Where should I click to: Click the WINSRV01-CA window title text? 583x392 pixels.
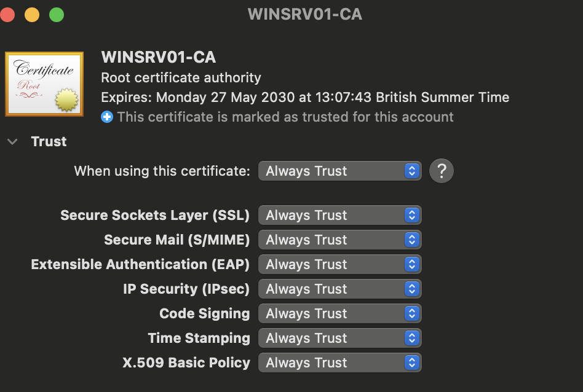click(x=305, y=15)
